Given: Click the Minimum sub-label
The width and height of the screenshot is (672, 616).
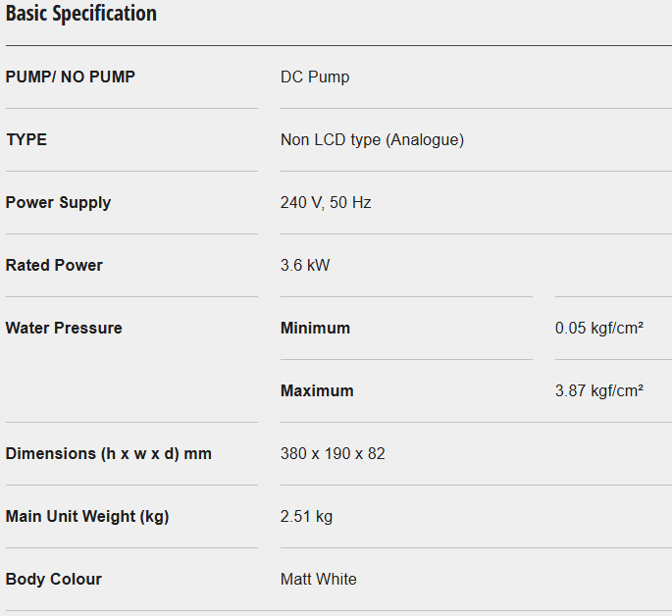Looking at the screenshot, I should point(315,328).
